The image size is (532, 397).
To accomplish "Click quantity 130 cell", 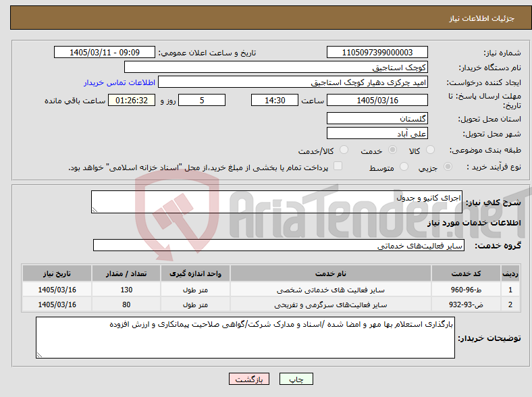I will pos(126,290).
